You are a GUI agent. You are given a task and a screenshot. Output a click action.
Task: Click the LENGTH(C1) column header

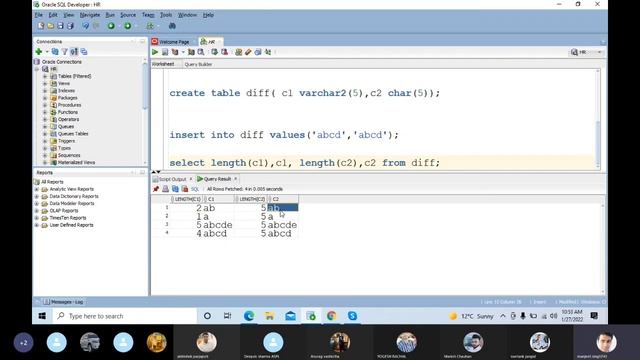point(187,199)
